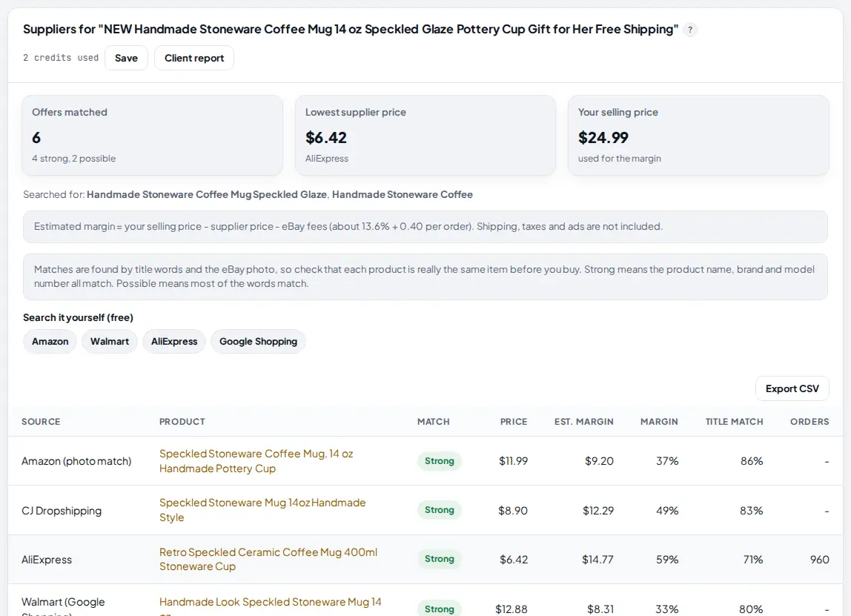Click the MARGIN column header

pos(659,422)
